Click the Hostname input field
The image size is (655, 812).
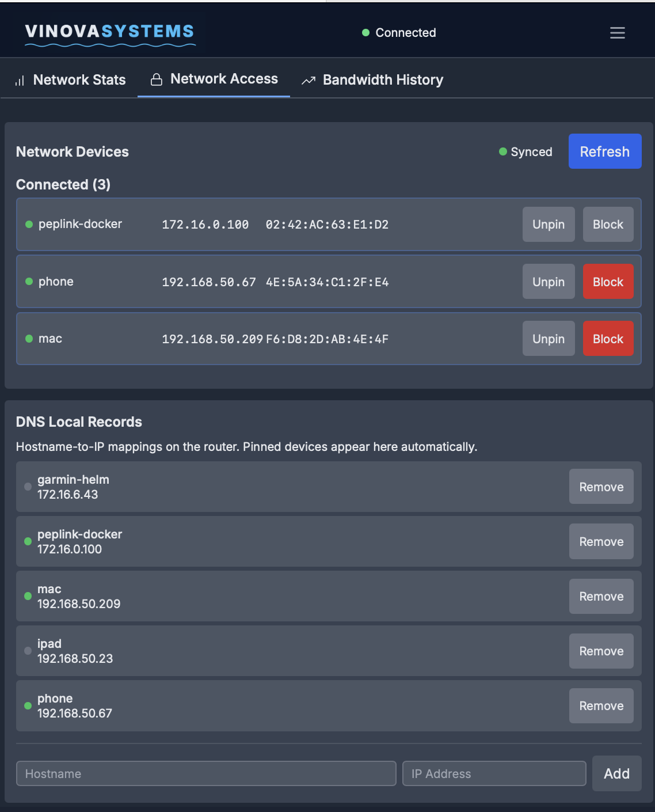206,773
